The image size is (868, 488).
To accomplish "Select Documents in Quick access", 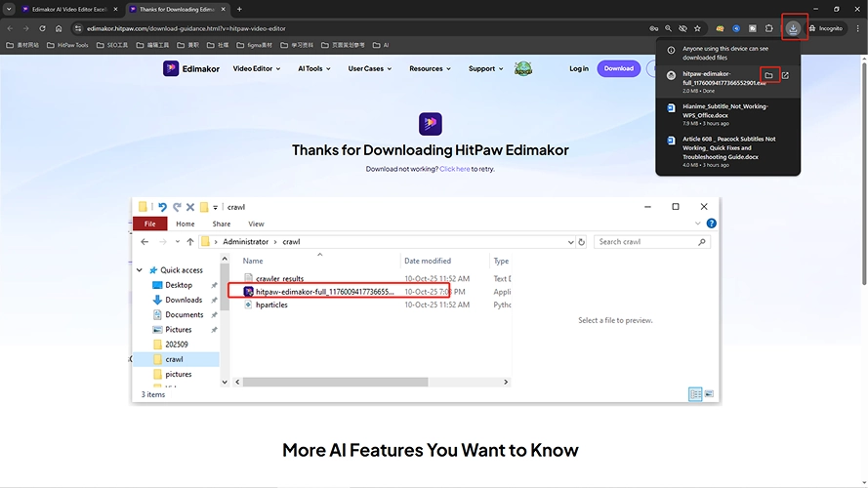I will [184, 315].
